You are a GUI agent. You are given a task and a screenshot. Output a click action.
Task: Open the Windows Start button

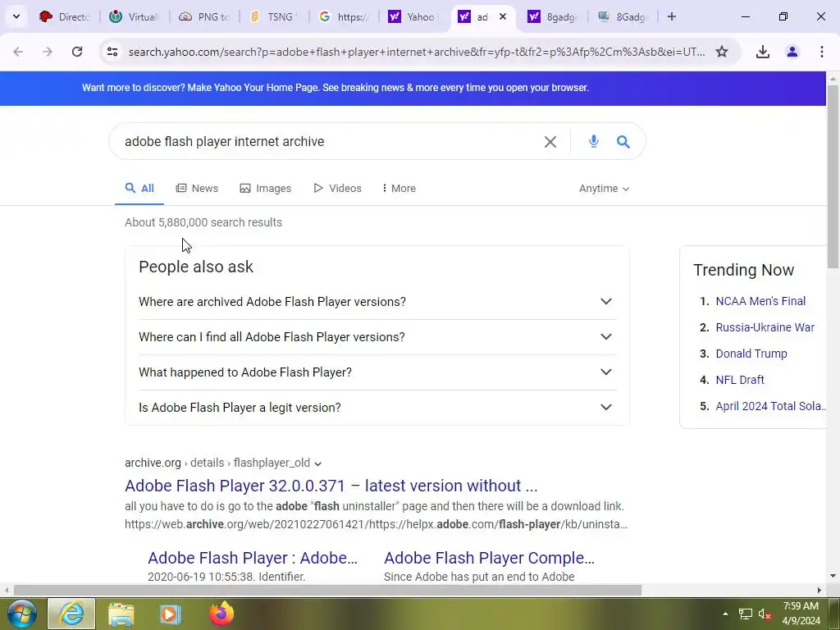coord(21,614)
